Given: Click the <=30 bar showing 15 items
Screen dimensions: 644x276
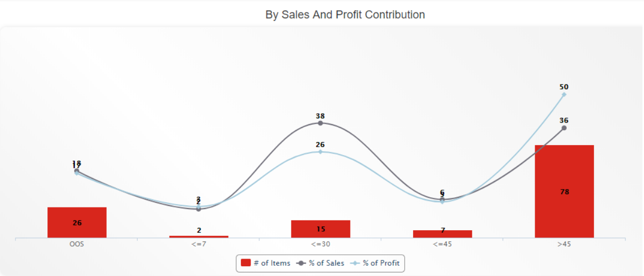Looking at the screenshot, I should (x=320, y=229).
